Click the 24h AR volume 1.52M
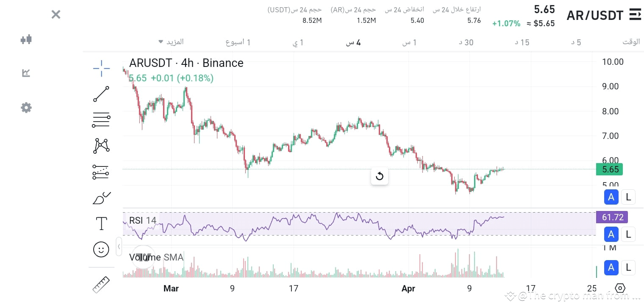The width and height of the screenshot is (644, 305). [x=366, y=20]
